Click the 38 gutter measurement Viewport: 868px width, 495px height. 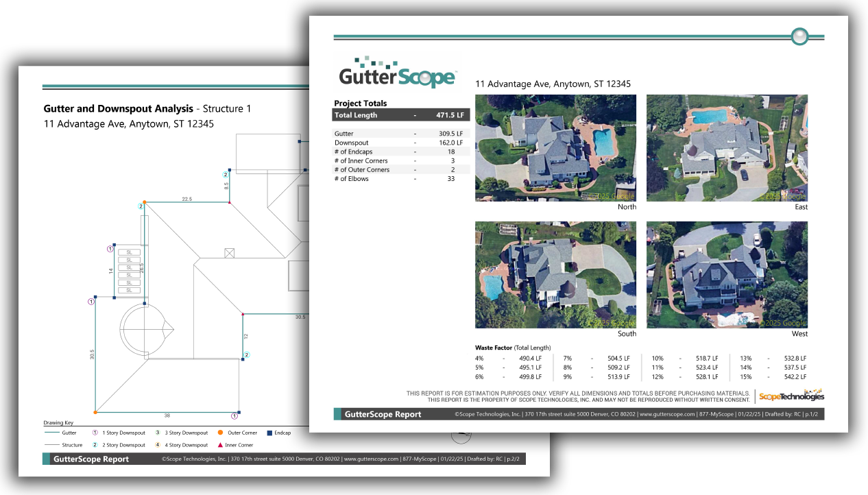pyautogui.click(x=167, y=415)
